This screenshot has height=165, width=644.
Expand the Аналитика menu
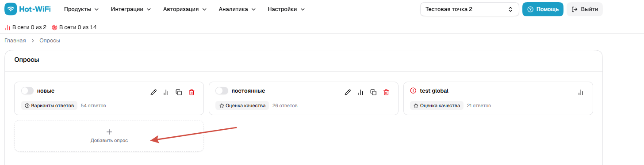click(237, 9)
